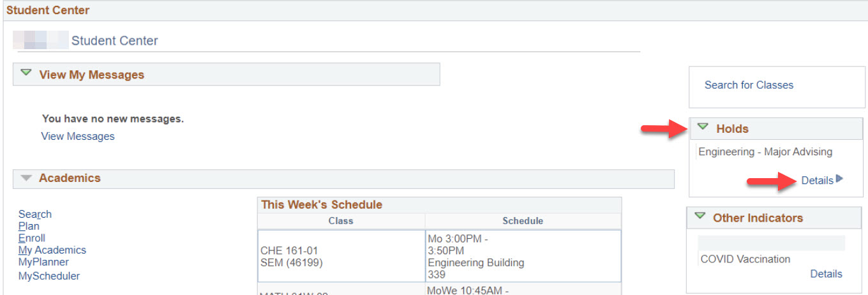868x295 pixels.
Task: Open Search for Classes
Action: [749, 85]
